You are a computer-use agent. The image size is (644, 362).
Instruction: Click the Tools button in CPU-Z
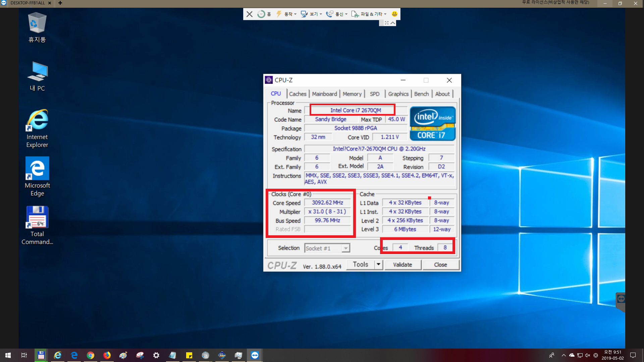point(360,264)
